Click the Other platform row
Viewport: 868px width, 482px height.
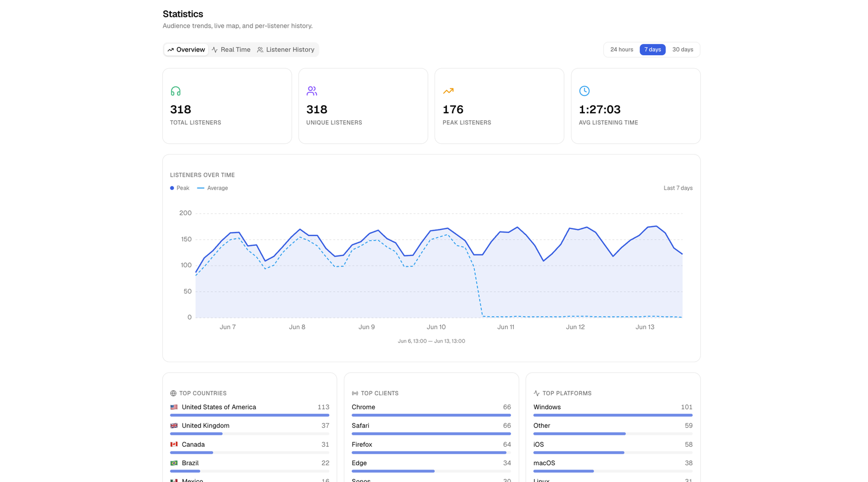[613, 429]
